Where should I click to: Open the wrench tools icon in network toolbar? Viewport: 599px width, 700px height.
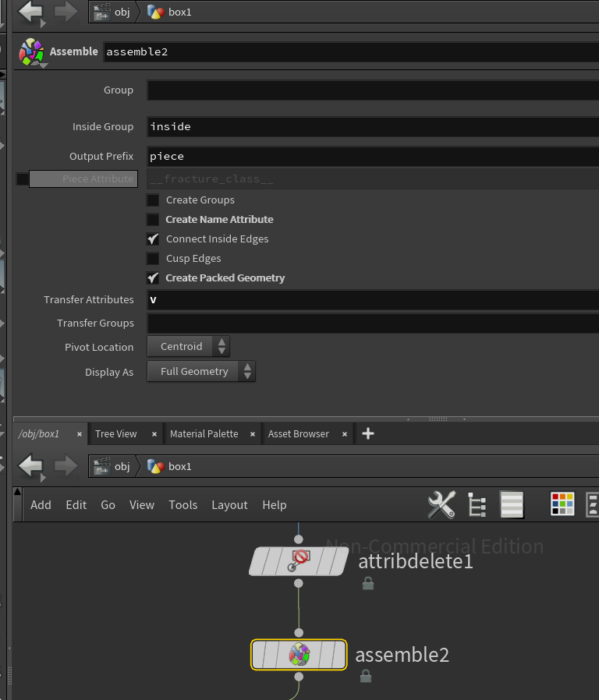tap(441, 504)
